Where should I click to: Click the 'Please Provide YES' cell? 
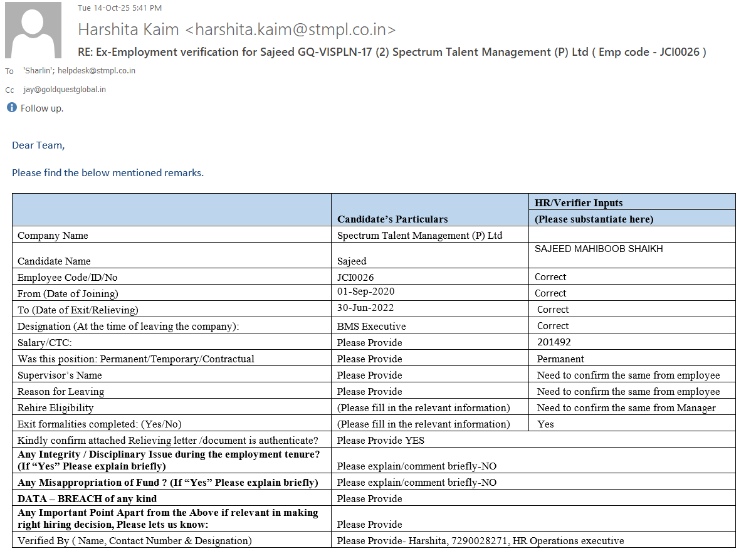pyautogui.click(x=381, y=441)
